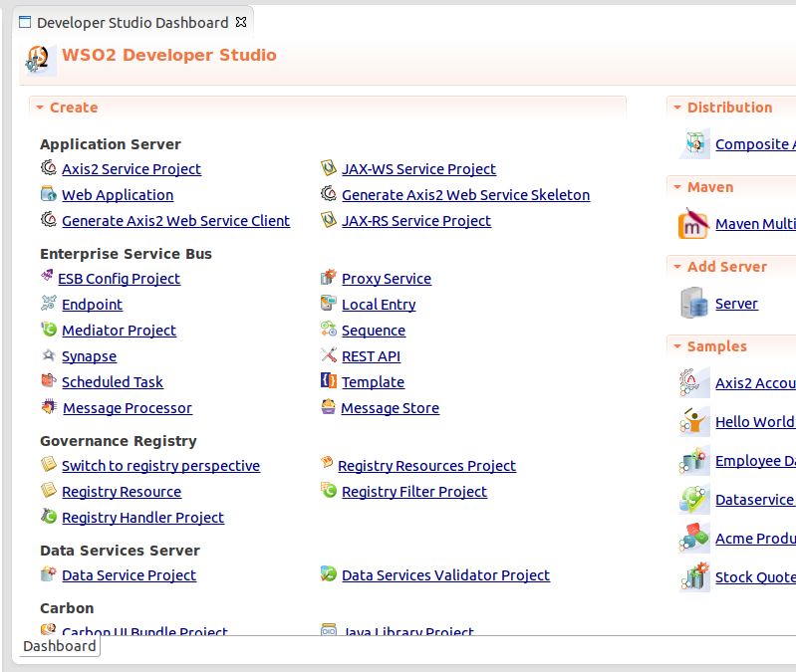Open the Proxy Service link
Image resolution: width=796 pixels, height=672 pixels.
[387, 279]
